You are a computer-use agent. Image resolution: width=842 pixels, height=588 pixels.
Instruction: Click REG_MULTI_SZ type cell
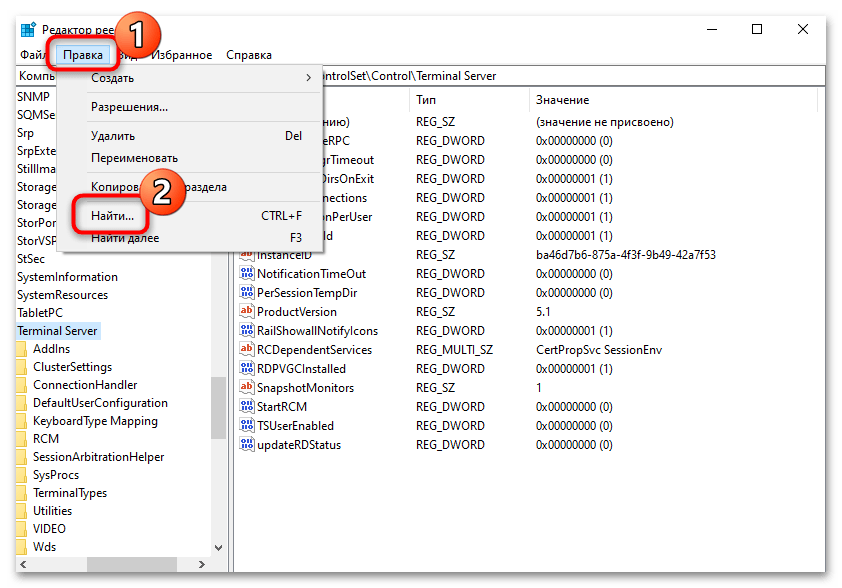point(454,350)
